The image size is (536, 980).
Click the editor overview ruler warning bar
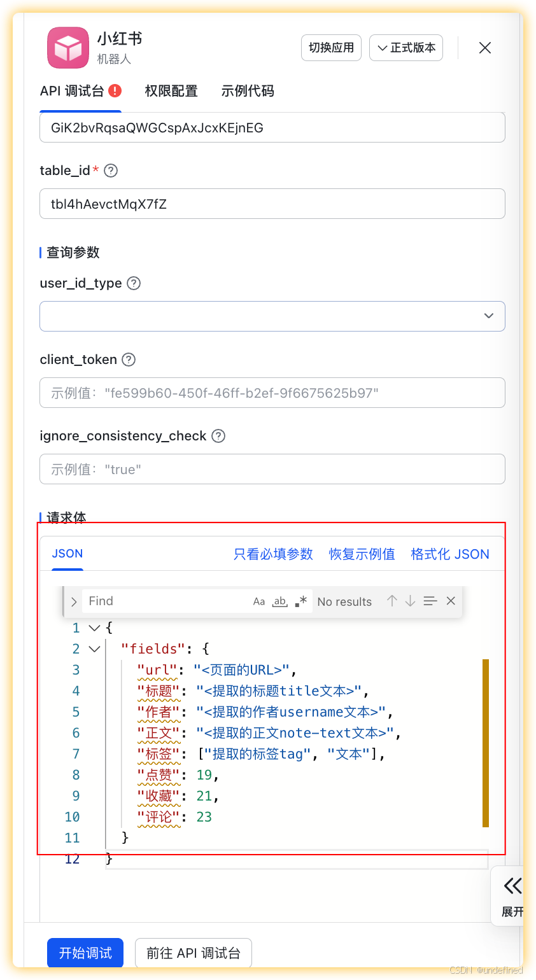tap(486, 743)
